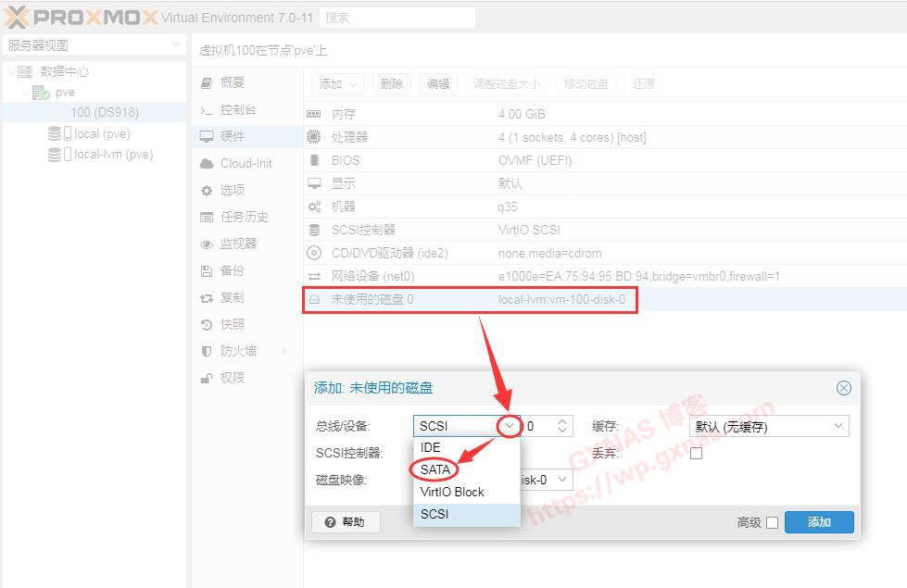Click inside the 搜索 search field
The height and width of the screenshot is (588, 907).
pos(397,17)
